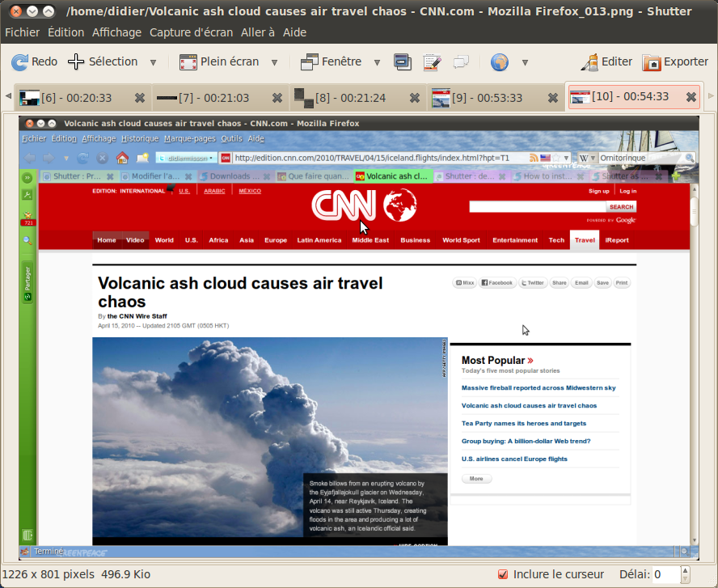Click the home icon in the captured Firefox toolbar
The height and width of the screenshot is (588, 718).
coord(122,158)
